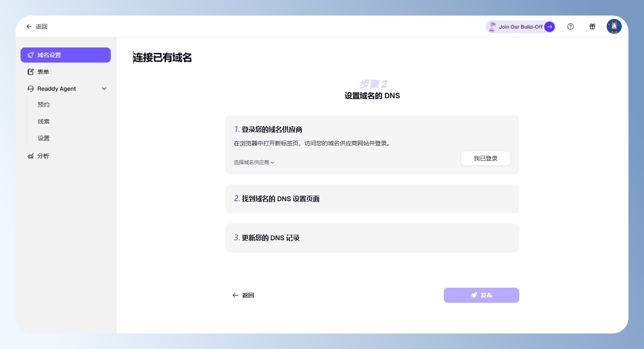
Task: Open 设置 under Readdy Agent
Action: pos(44,138)
